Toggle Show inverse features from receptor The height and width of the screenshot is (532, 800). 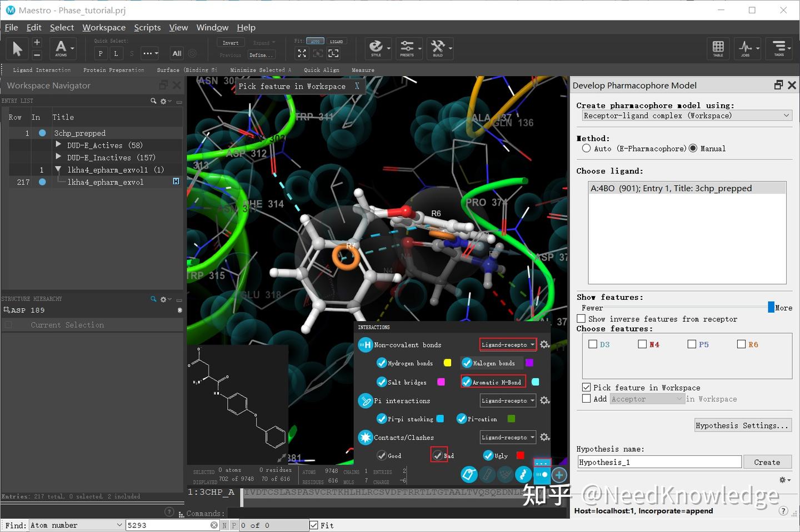click(x=581, y=319)
